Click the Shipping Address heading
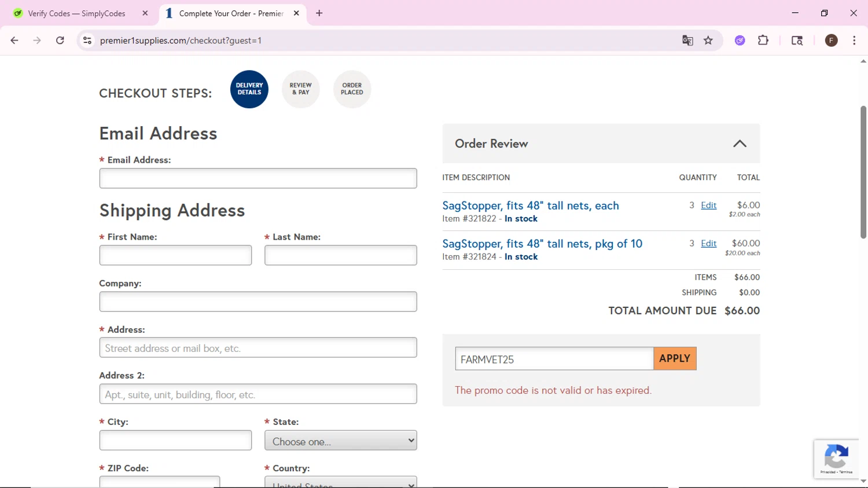Image resolution: width=868 pixels, height=488 pixels. pos(172,210)
